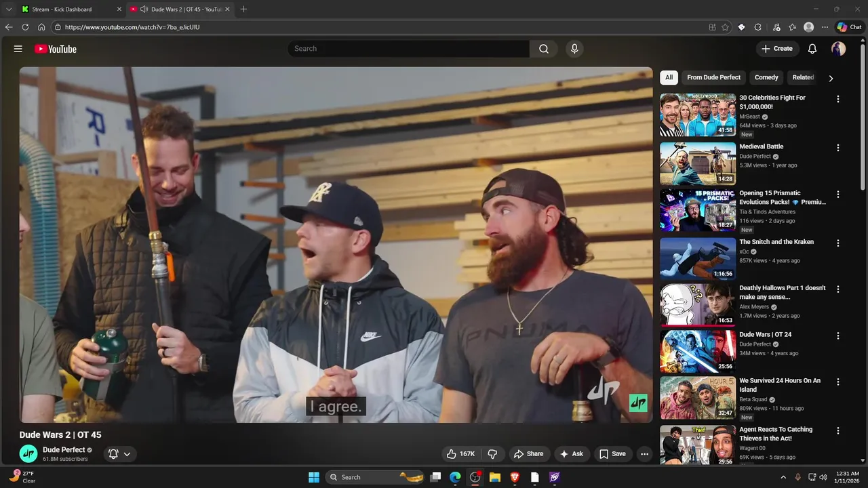Open the Brave browser taskbar icon
Image resolution: width=868 pixels, height=488 pixels.
[515, 477]
